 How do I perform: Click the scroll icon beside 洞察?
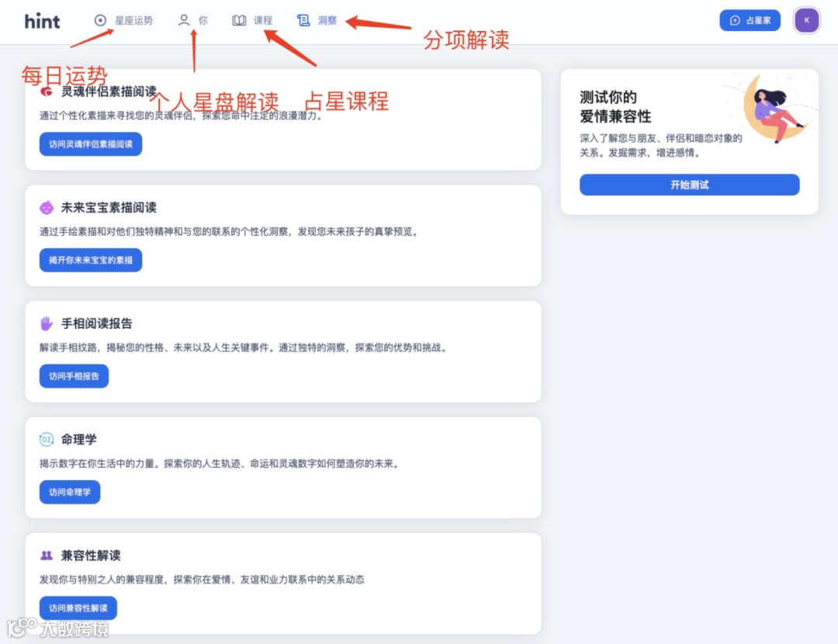tap(303, 20)
